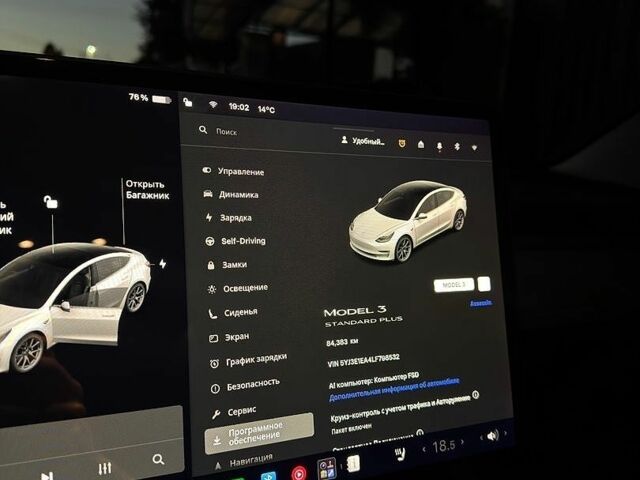Open the Bluetooth phone app in dock
The height and width of the screenshot is (480, 640).
pos(269,476)
